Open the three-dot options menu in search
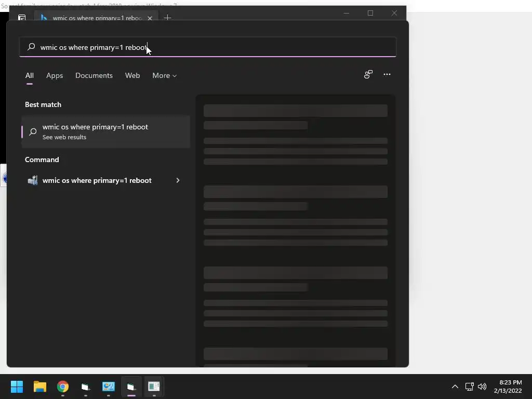 click(387, 74)
